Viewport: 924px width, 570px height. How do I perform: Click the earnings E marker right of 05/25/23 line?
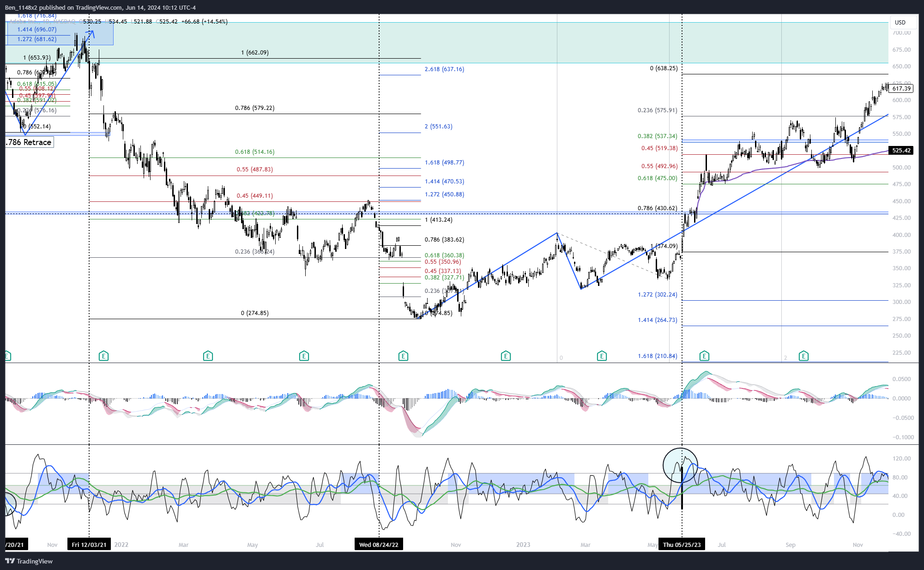704,356
